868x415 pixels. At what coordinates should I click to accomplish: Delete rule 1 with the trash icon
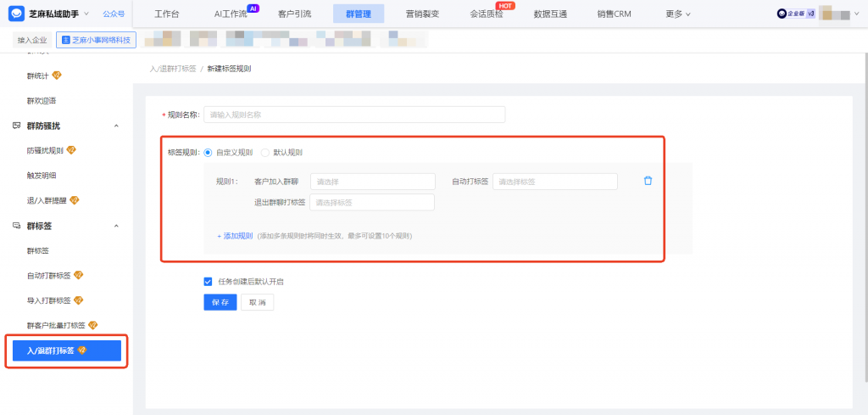[648, 181]
